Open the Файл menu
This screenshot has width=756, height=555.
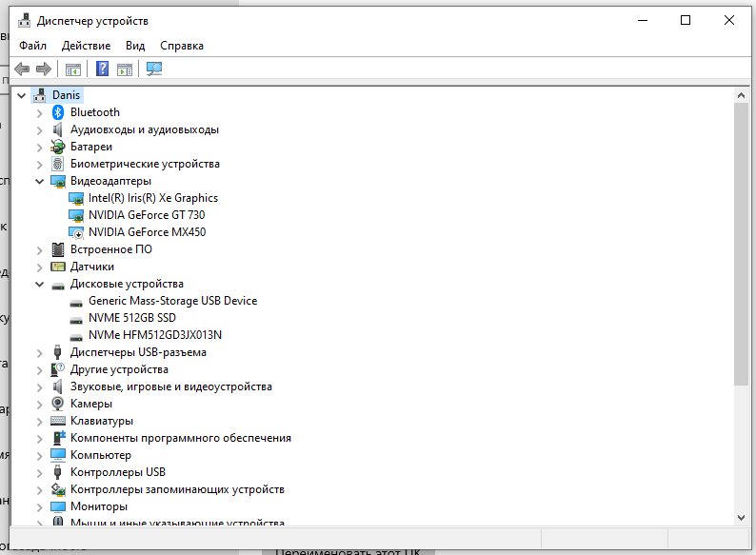click(32, 46)
